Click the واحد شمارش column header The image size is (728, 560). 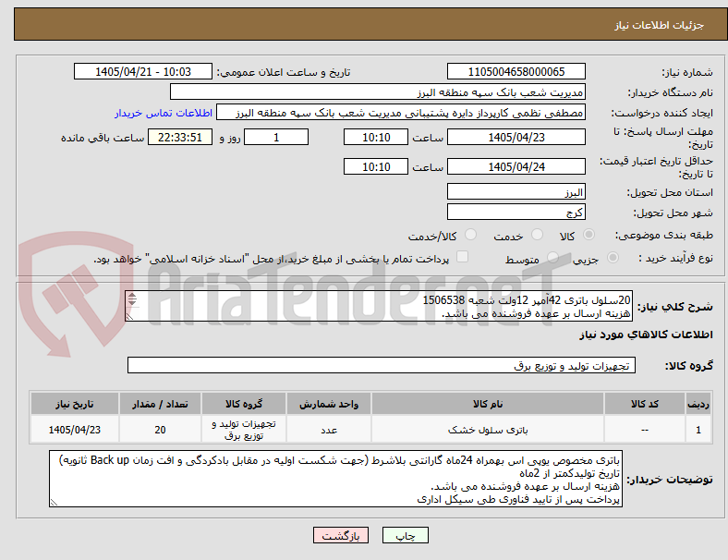[x=329, y=404]
